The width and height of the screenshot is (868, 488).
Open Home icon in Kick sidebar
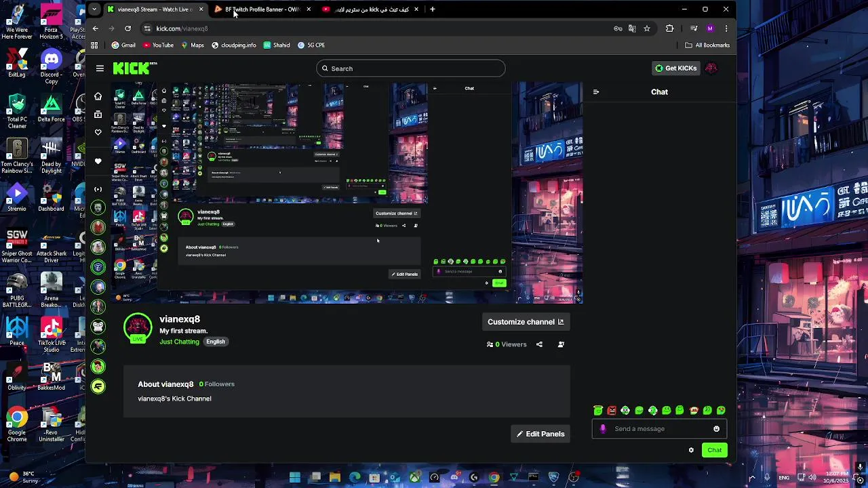pyautogui.click(x=98, y=96)
